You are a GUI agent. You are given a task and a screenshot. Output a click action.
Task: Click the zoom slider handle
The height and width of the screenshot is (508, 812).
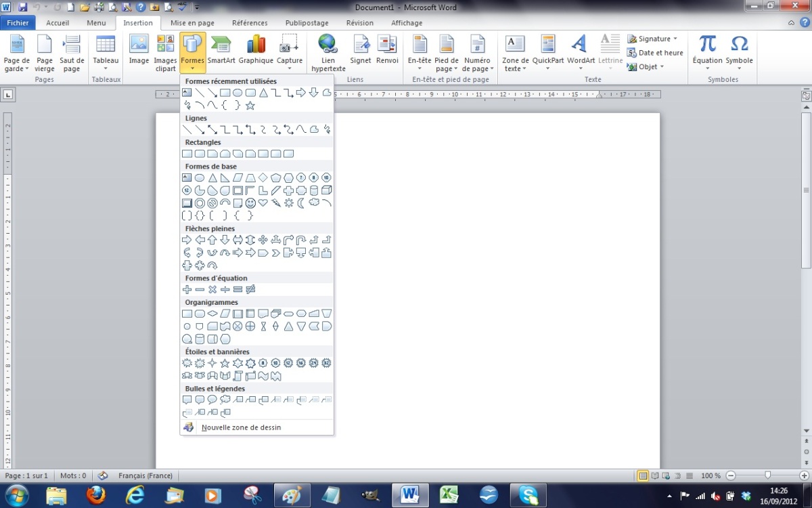767,475
